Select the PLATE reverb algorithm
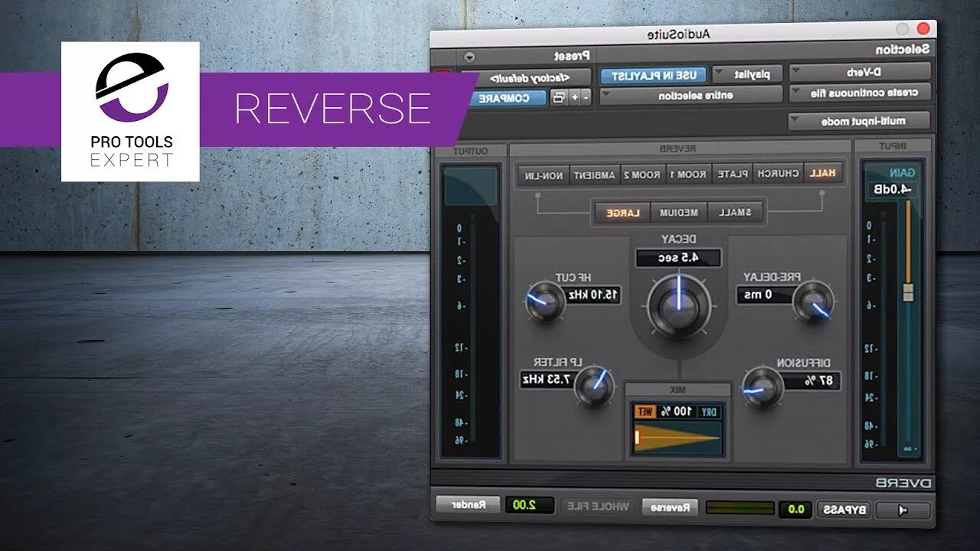Viewport: 980px width, 551px height. pos(733,174)
